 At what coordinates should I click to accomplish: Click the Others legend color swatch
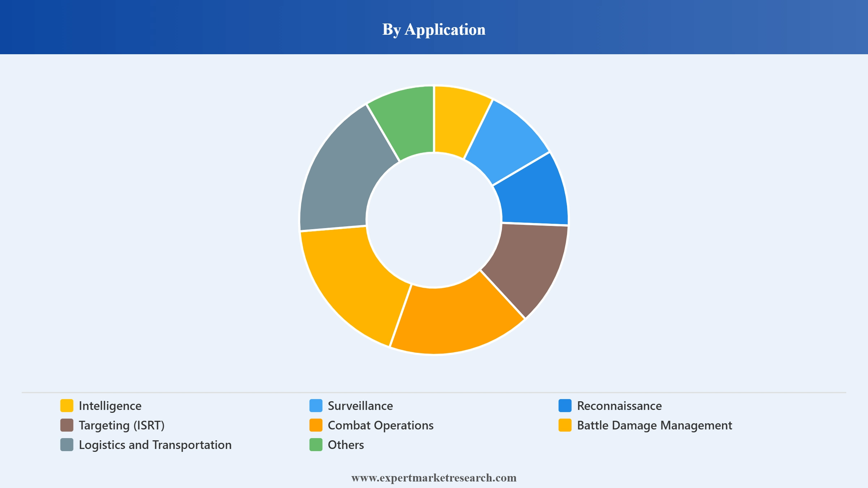[316, 445]
